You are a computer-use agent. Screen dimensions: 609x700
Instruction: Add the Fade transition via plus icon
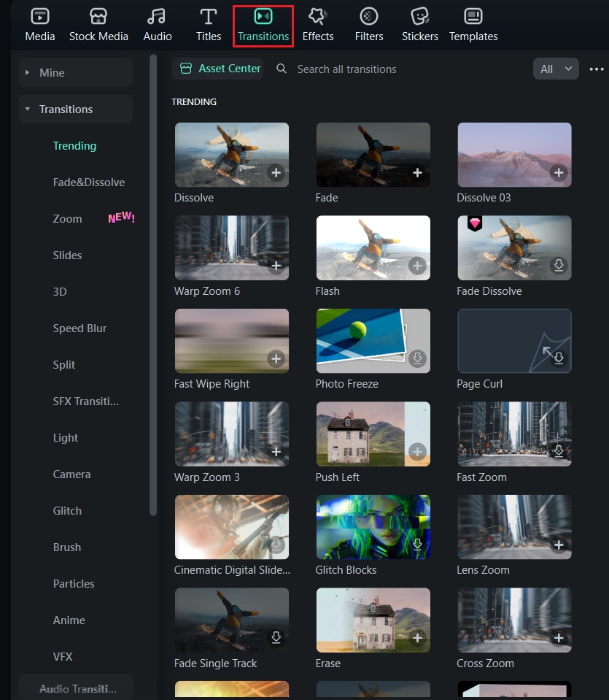pyautogui.click(x=418, y=173)
